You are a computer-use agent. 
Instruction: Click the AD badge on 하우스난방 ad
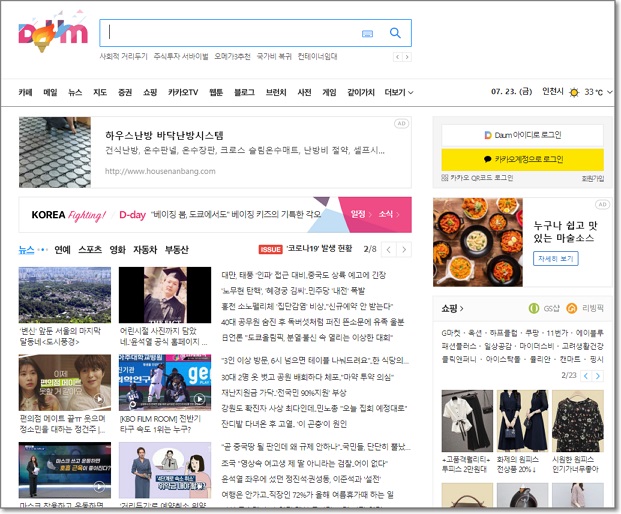click(x=401, y=124)
